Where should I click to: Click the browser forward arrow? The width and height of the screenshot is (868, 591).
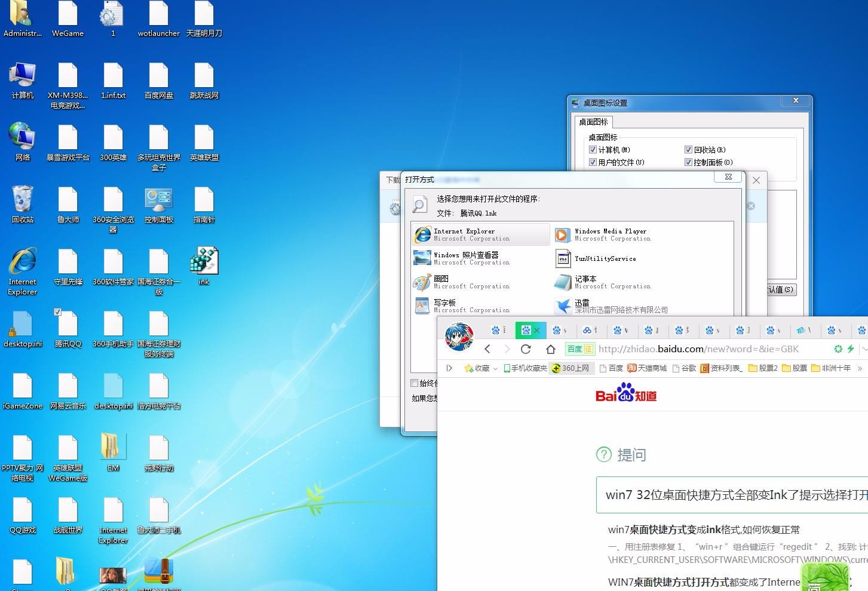(x=507, y=349)
